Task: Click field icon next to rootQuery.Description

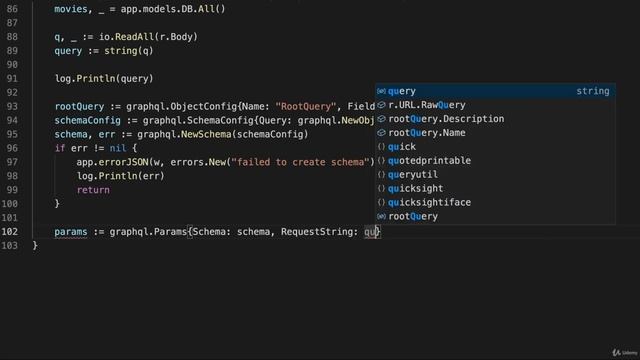Action: 381,119
